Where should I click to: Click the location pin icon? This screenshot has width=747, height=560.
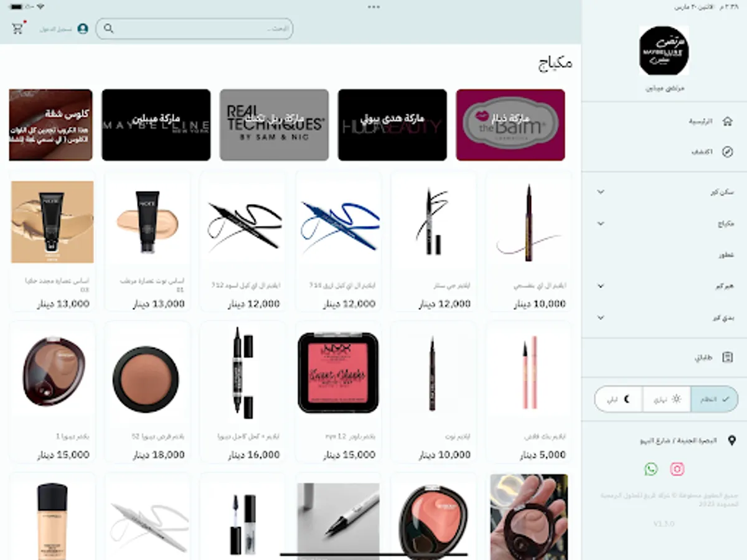point(731,441)
